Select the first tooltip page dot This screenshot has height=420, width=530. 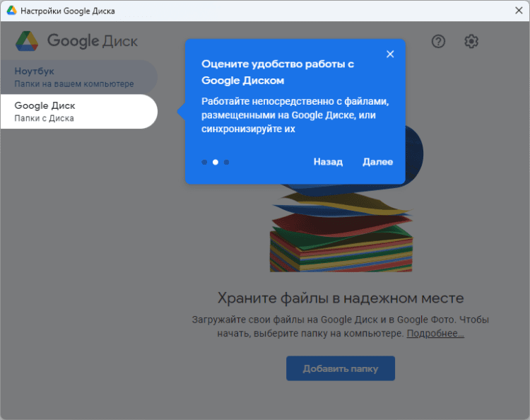204,163
